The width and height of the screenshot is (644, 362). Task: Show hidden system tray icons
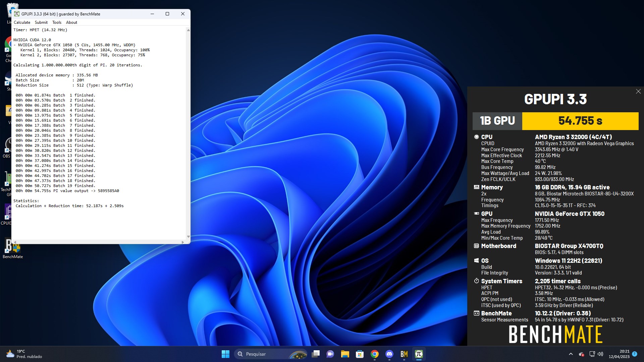coord(571,354)
